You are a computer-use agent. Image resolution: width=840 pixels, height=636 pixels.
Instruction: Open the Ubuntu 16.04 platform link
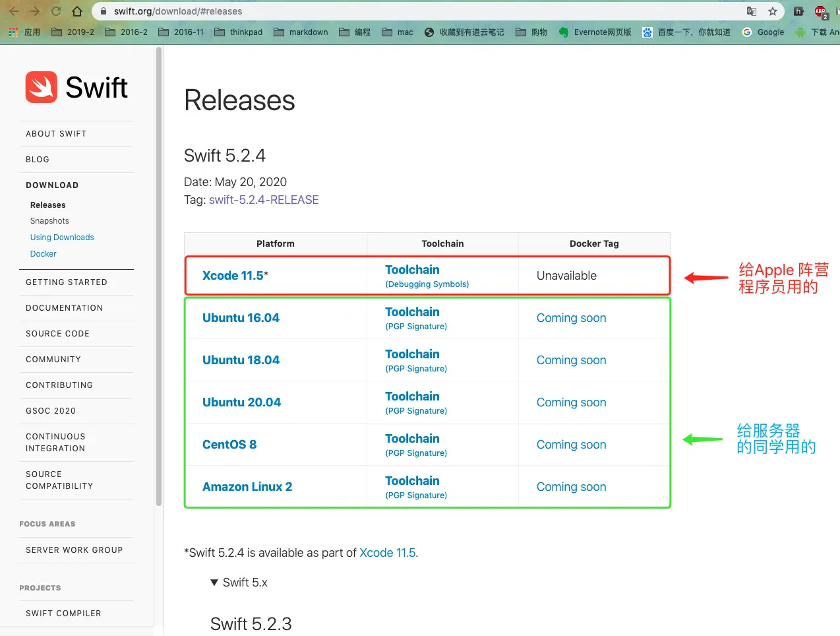point(241,318)
